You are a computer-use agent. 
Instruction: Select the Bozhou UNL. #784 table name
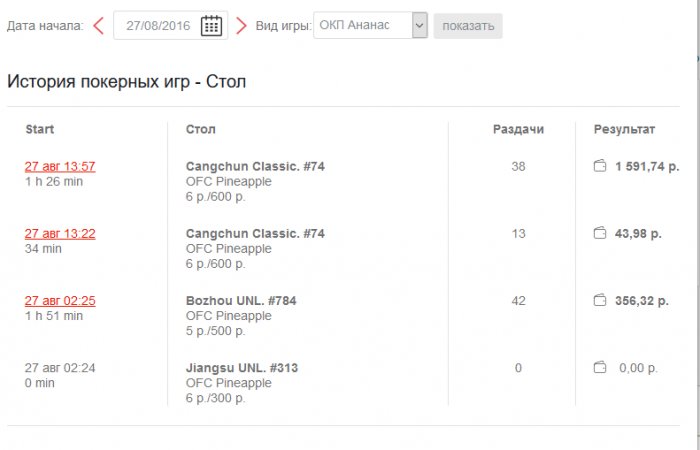pyautogui.click(x=241, y=300)
